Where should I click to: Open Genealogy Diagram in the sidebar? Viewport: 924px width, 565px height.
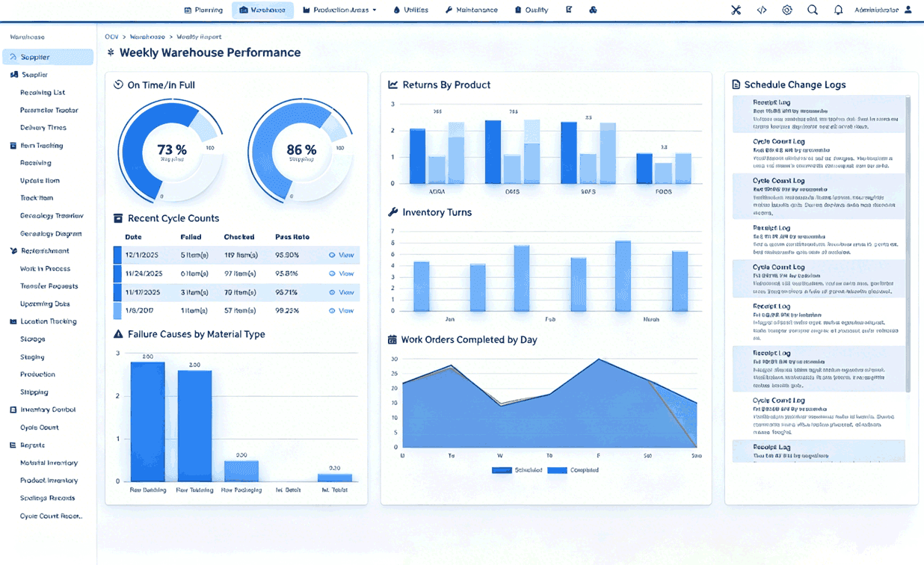[x=51, y=233]
